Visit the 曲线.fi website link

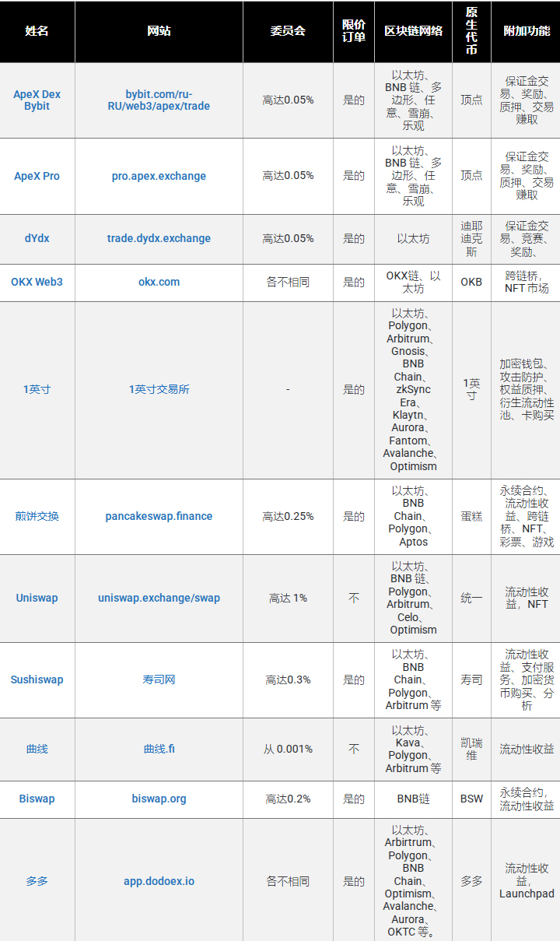[x=159, y=749]
